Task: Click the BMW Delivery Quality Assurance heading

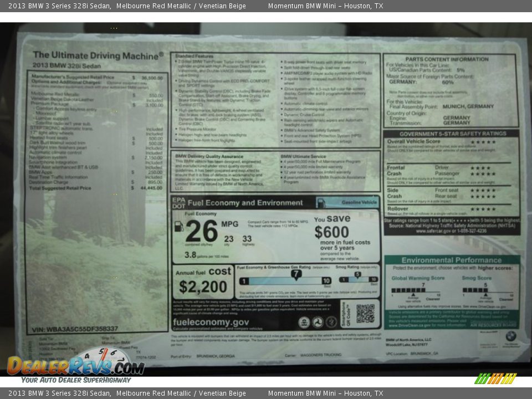Action: coord(209,156)
